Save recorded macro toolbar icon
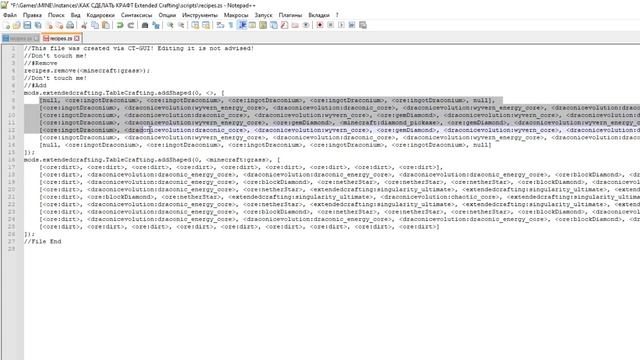This screenshot has height=360, width=640. coord(362,25)
